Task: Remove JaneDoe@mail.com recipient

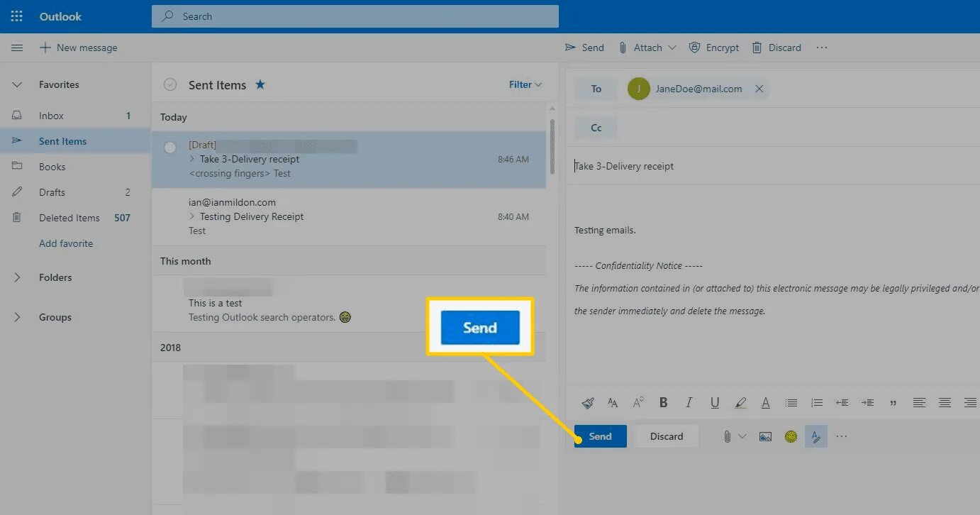Action: coord(759,89)
